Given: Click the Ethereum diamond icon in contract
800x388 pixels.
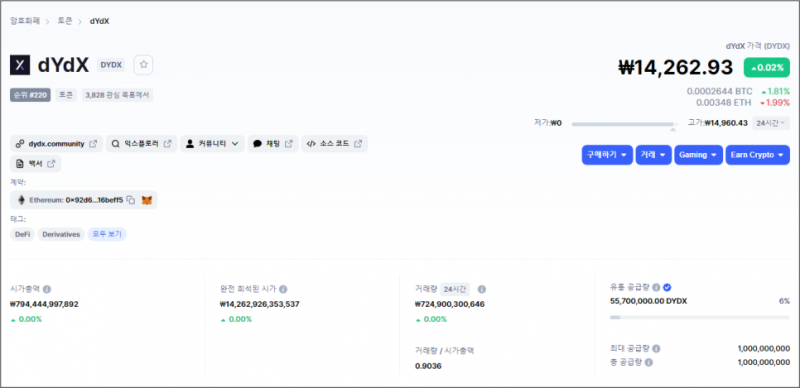Looking at the screenshot, I should [21, 200].
